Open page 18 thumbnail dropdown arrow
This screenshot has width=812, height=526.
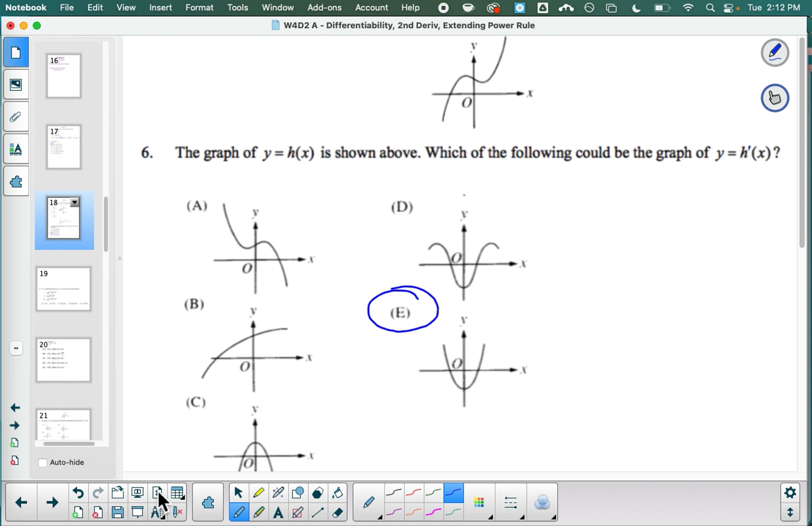click(x=75, y=202)
